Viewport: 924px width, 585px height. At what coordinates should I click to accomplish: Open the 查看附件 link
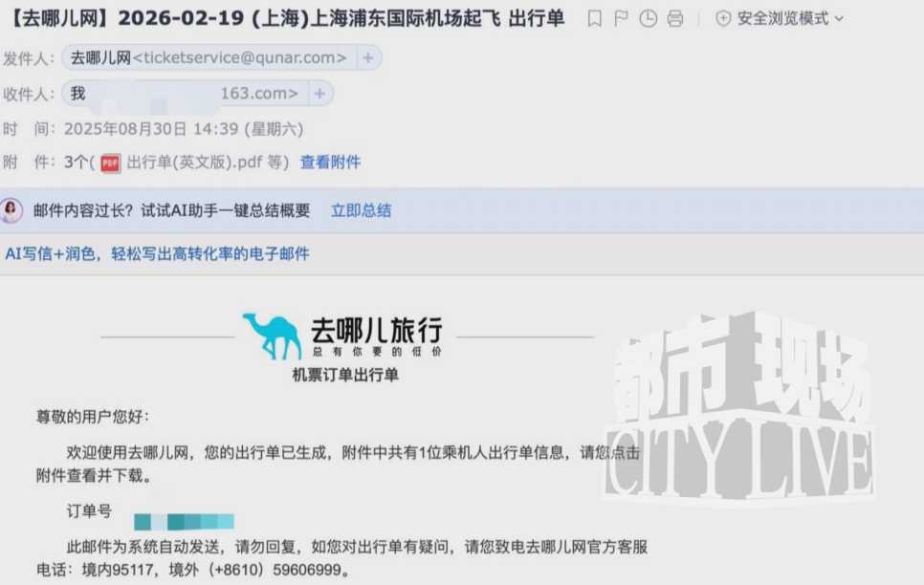[x=330, y=162]
